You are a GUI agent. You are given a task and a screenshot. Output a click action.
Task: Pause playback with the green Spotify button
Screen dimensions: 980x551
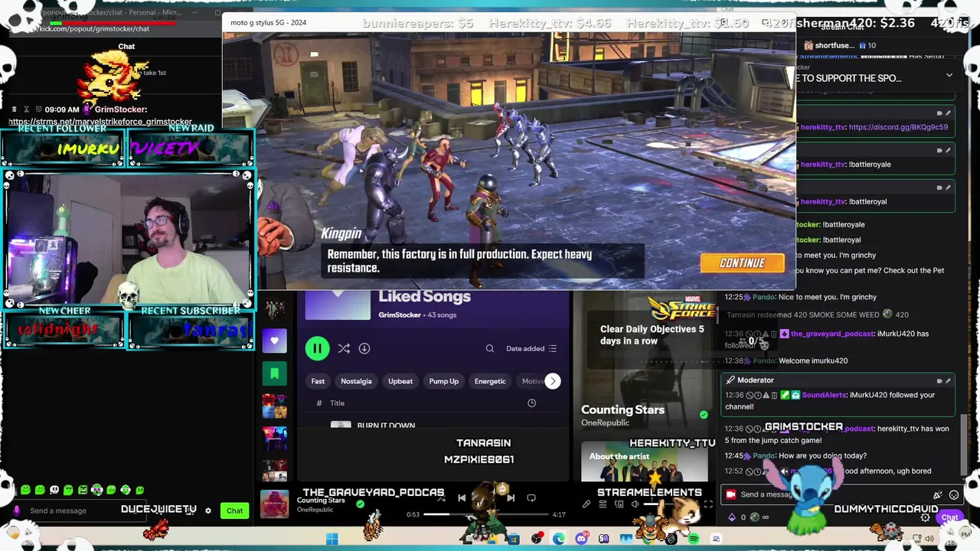(x=317, y=348)
